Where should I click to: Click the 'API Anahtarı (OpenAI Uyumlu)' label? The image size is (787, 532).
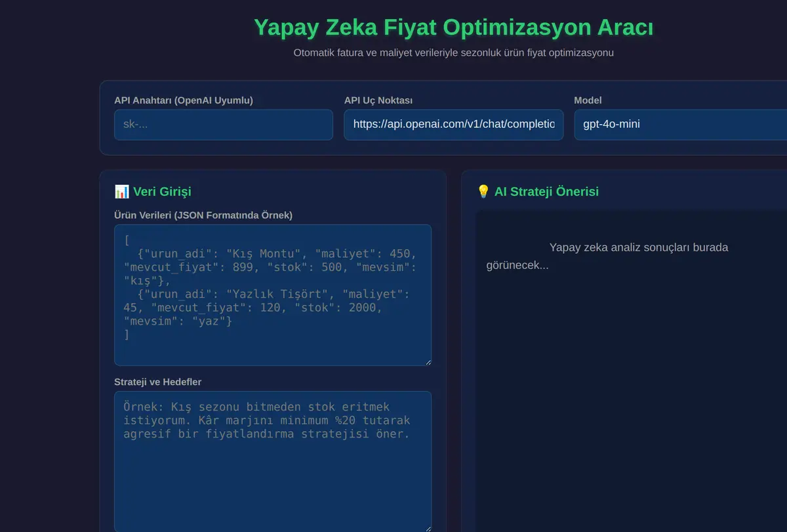(x=184, y=100)
